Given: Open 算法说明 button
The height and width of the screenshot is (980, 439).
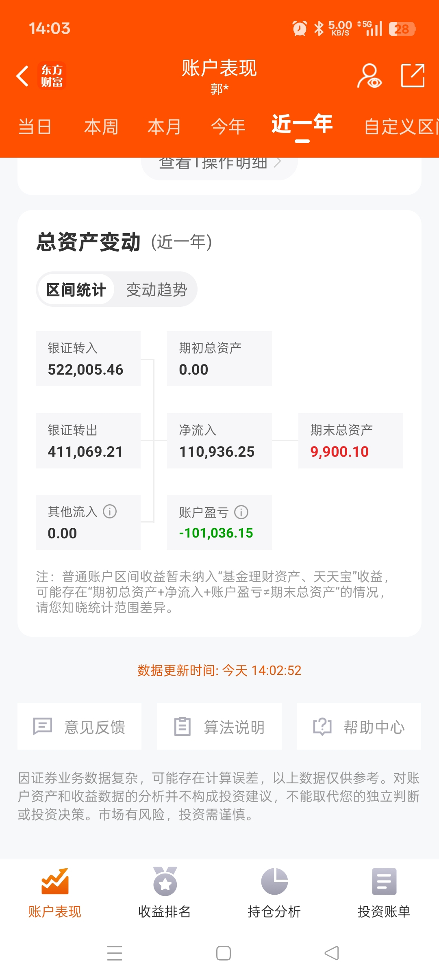Looking at the screenshot, I should point(219,726).
